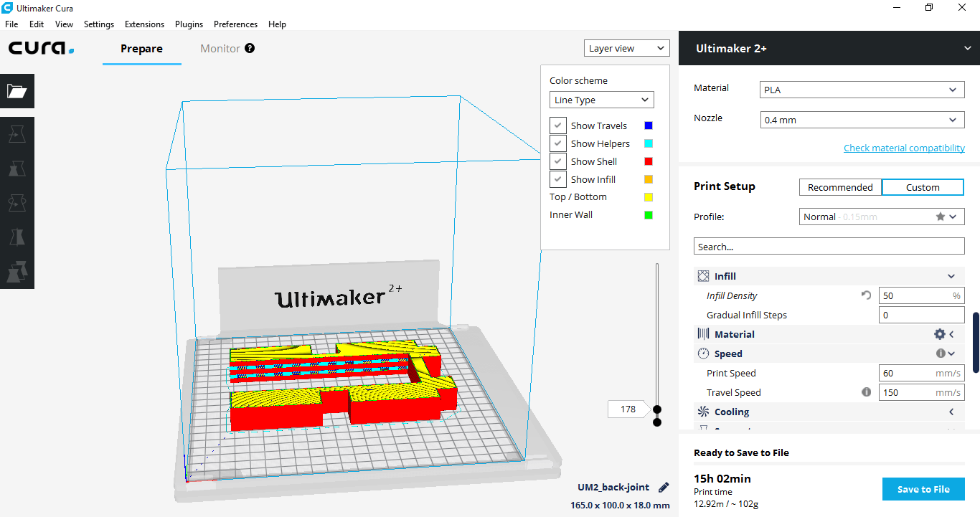The image size is (980, 517).
Task: Open the View menu
Action: (x=64, y=24)
